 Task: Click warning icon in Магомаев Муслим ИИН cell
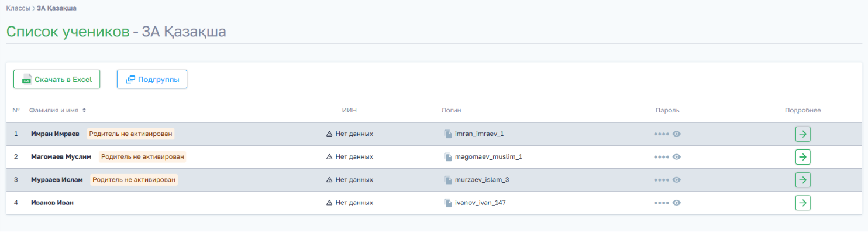tap(329, 157)
